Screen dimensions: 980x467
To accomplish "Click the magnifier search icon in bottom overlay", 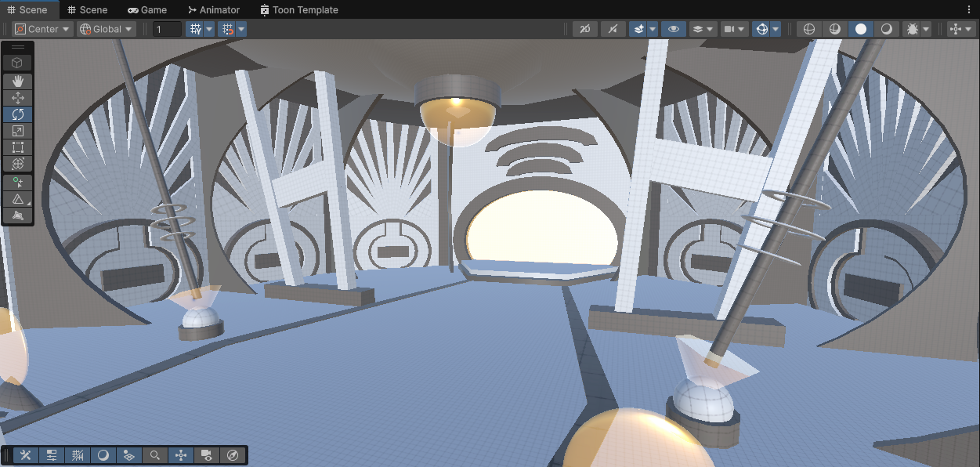I will tap(155, 455).
